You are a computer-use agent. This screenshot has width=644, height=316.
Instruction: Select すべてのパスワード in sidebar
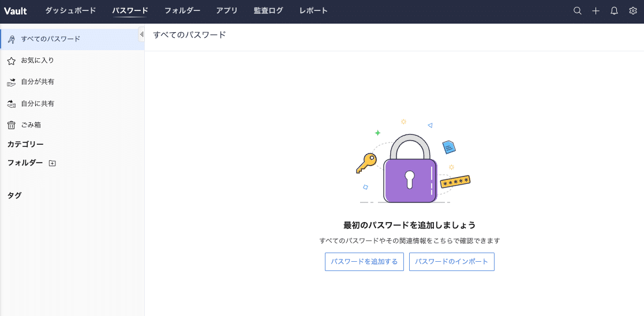point(72,39)
